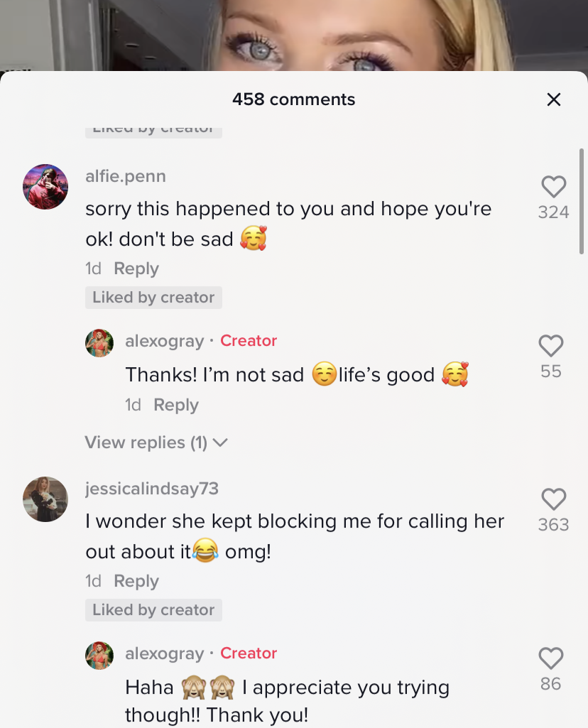The image size is (588, 728).
Task: Click the comments scrollbar
Action: tap(582, 202)
